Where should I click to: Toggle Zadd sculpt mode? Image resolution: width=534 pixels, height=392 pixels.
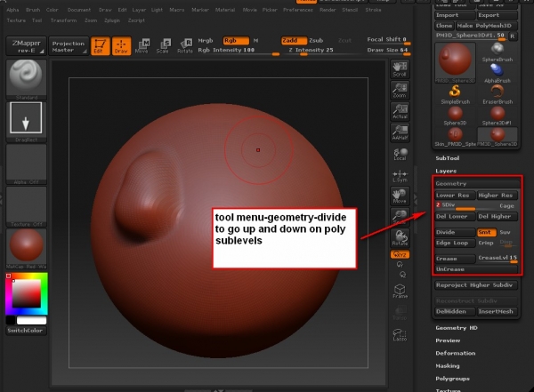point(294,41)
